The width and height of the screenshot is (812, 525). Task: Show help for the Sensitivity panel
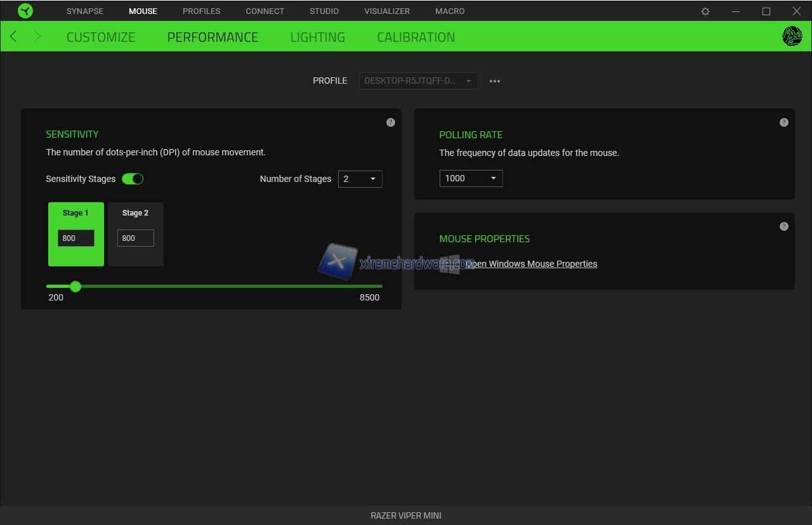pyautogui.click(x=391, y=122)
